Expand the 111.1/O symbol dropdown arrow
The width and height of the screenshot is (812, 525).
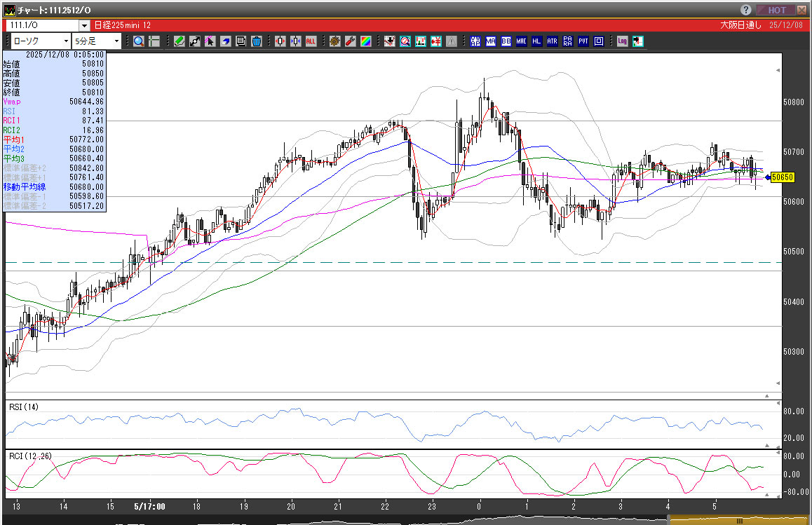tap(84, 25)
